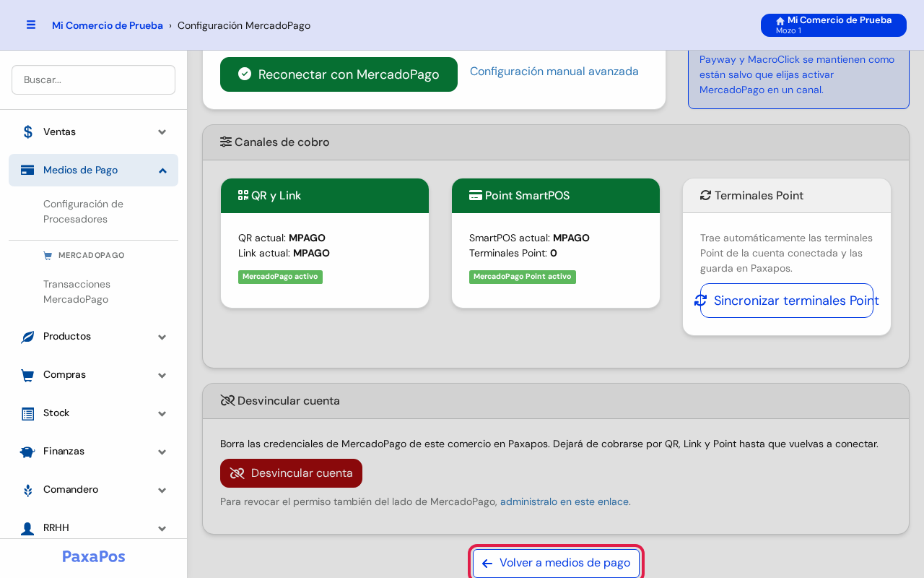
Task: Open Configuración de Procesadores submenu item
Action: tap(93, 212)
